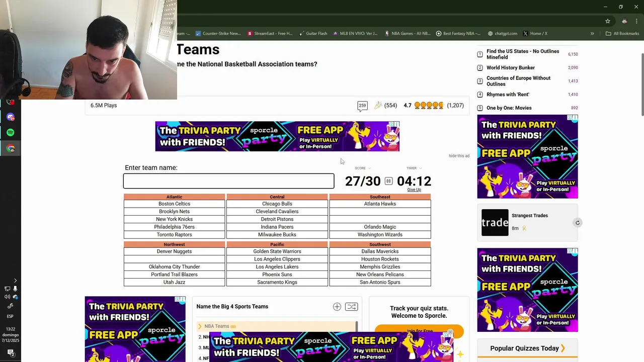Expand hidden bookmarks with the chevron
Viewport: 644px width, 362px height.
[x=592, y=34]
